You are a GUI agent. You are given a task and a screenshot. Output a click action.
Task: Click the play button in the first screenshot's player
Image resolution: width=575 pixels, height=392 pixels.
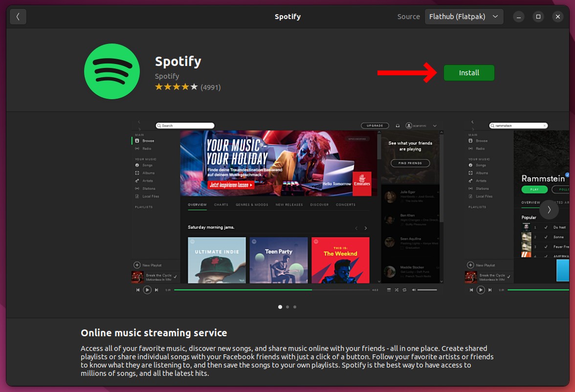pos(147,290)
